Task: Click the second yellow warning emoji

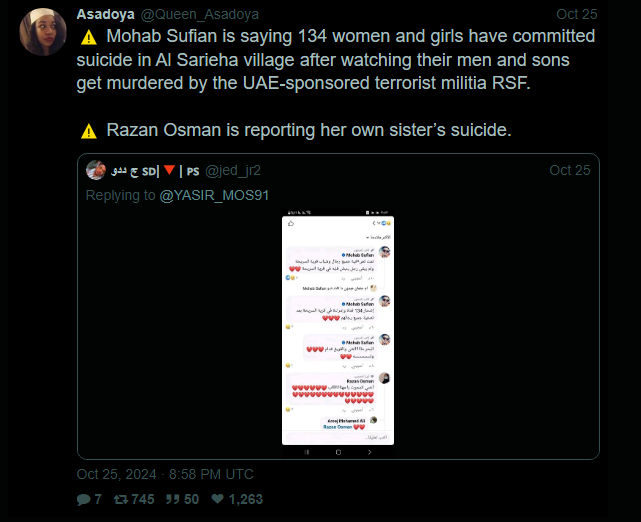Action: click(x=89, y=132)
